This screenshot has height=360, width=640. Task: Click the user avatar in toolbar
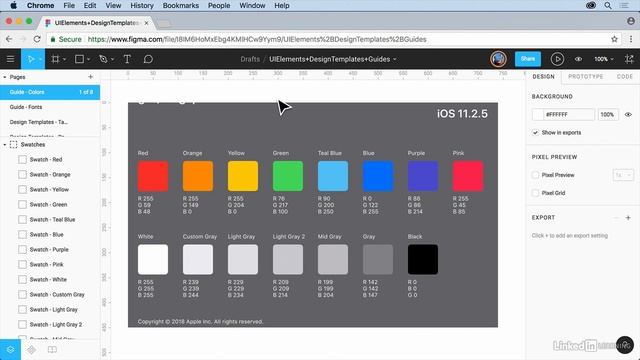click(x=498, y=59)
